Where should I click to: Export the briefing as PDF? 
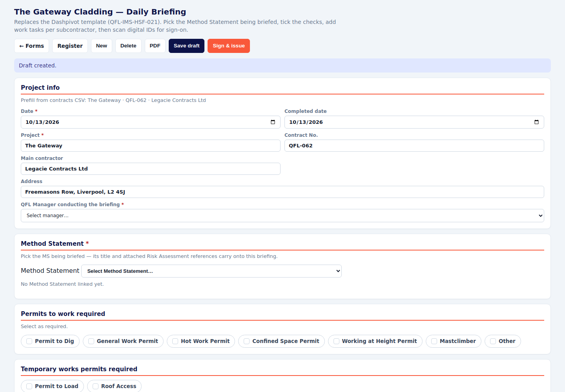coord(155,46)
